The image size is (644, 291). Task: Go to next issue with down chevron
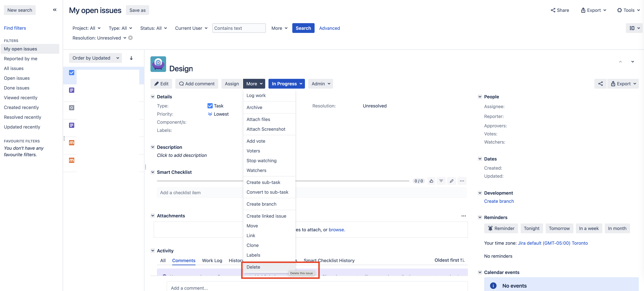[633, 62]
